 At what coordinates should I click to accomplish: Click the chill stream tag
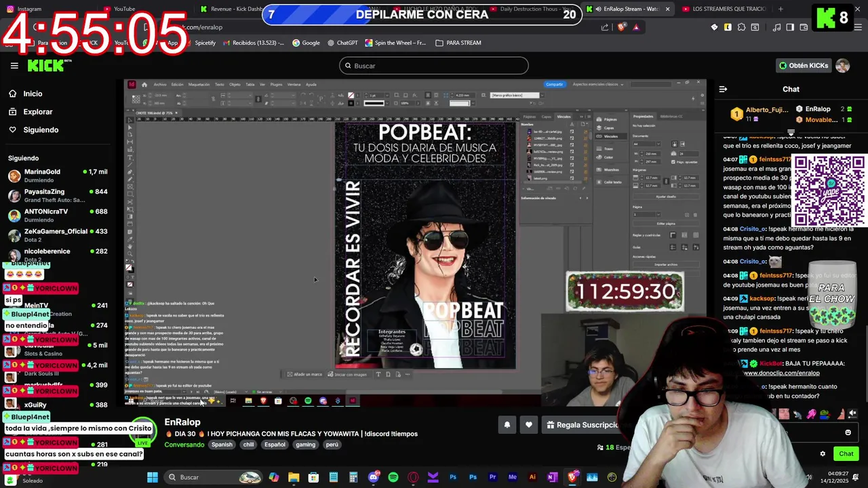click(x=248, y=445)
